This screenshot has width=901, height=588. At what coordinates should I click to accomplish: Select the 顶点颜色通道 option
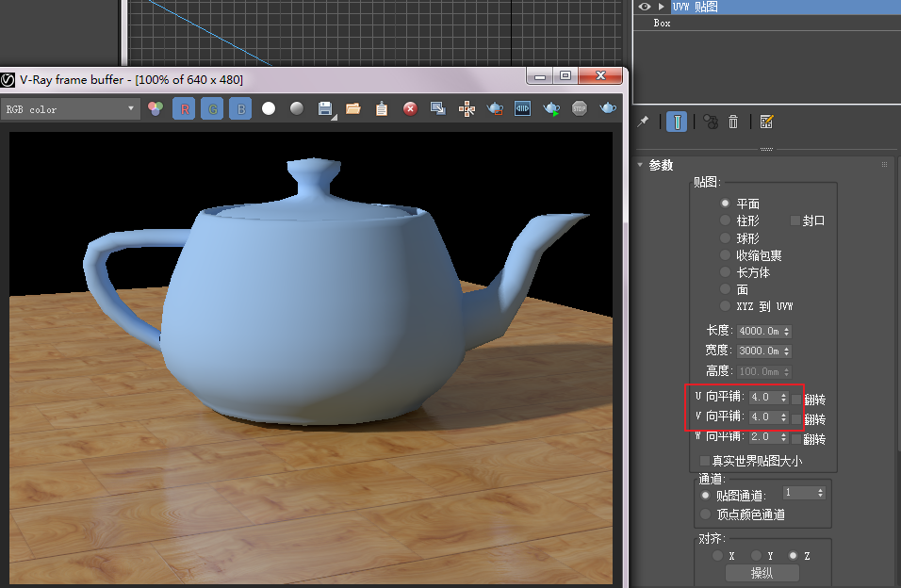pyautogui.click(x=705, y=514)
